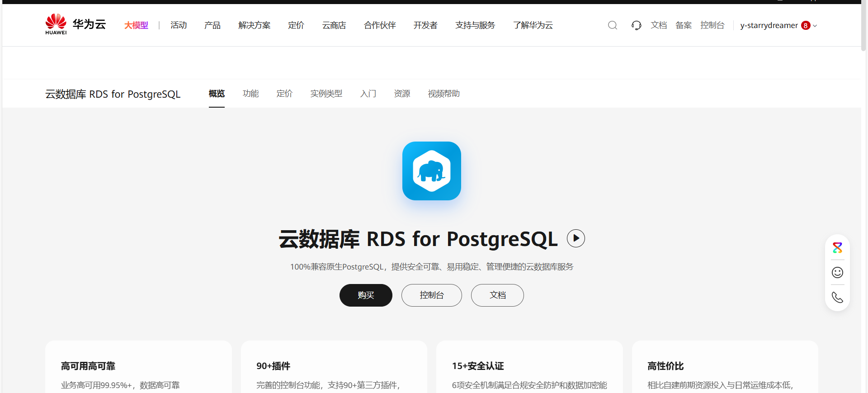
Task: Open the 云商店 menu
Action: (x=334, y=25)
